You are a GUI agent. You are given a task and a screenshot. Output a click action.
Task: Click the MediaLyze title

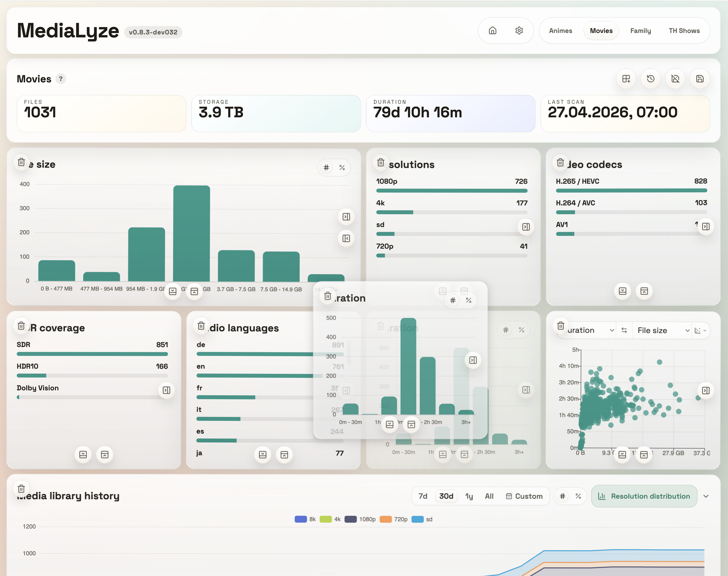68,31
